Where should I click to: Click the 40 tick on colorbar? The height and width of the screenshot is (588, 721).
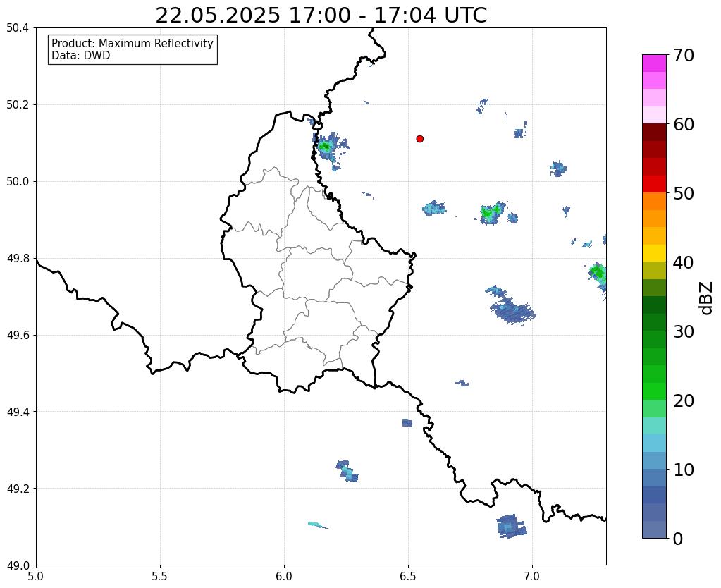point(684,262)
